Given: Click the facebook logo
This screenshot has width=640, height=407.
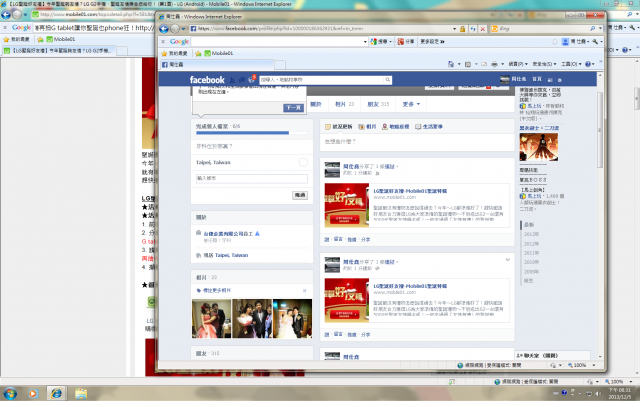Looking at the screenshot, I should point(207,80).
